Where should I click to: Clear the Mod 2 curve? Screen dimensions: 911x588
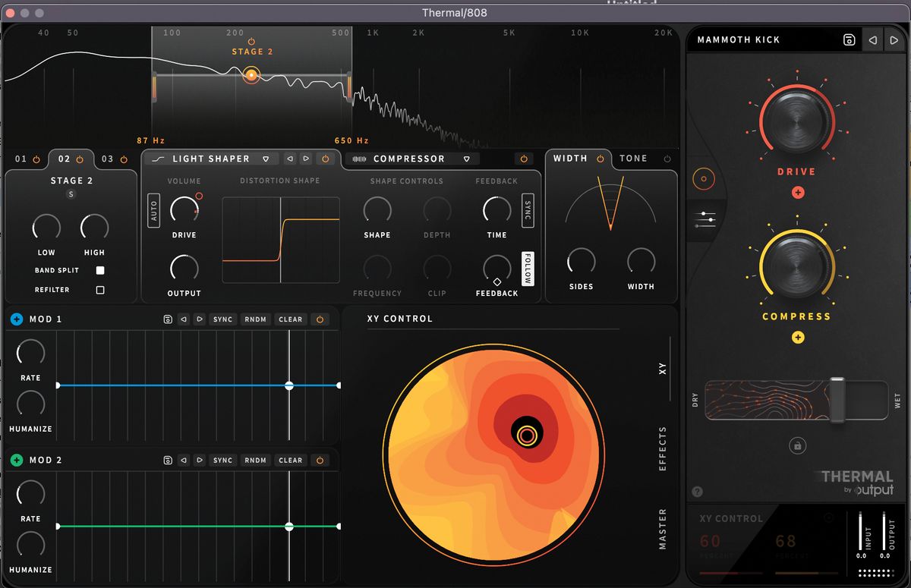point(290,461)
